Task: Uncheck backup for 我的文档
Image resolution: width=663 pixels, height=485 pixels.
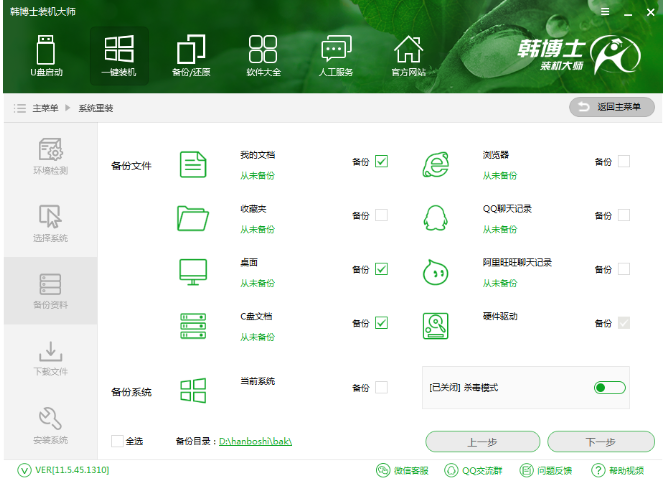Action: (x=382, y=161)
